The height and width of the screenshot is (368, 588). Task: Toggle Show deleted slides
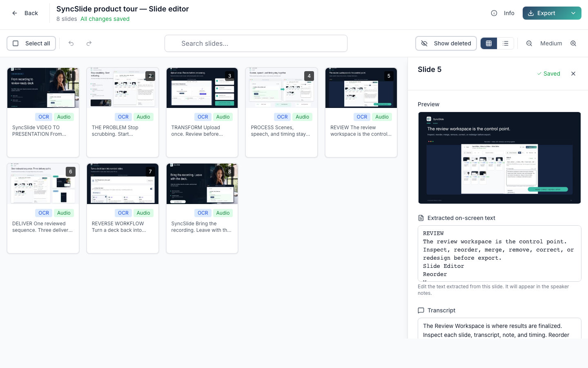pyautogui.click(x=446, y=43)
